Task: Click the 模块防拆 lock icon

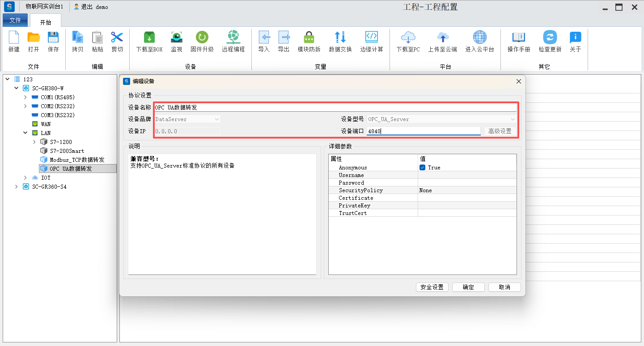Action: click(309, 38)
